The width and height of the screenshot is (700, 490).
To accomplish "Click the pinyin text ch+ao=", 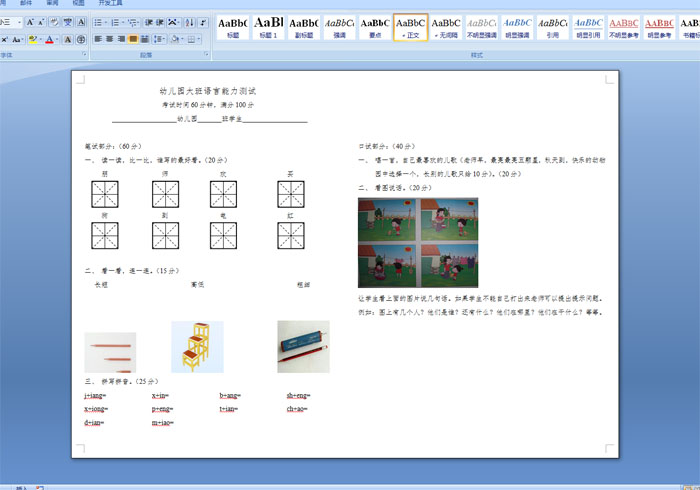I will (297, 409).
